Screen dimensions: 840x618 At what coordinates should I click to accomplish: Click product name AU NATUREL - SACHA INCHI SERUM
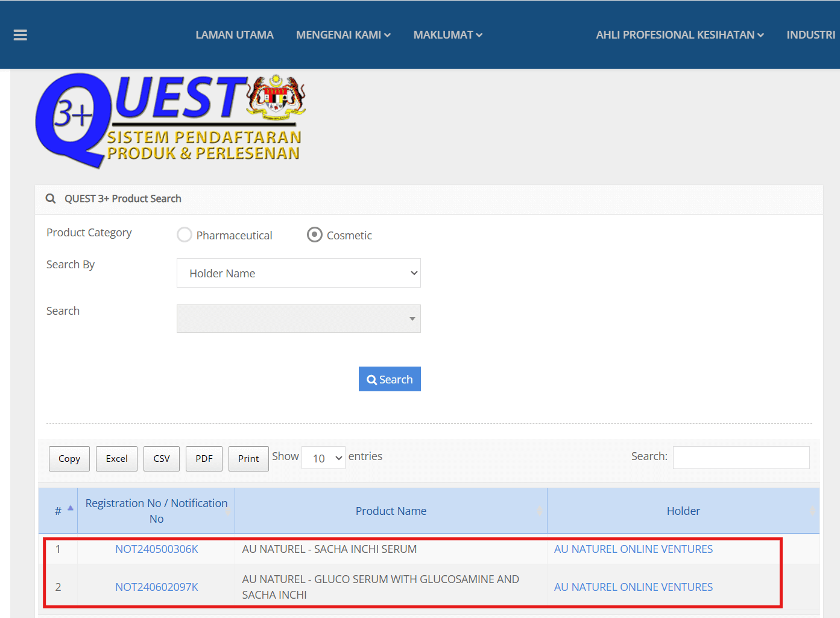click(x=329, y=549)
